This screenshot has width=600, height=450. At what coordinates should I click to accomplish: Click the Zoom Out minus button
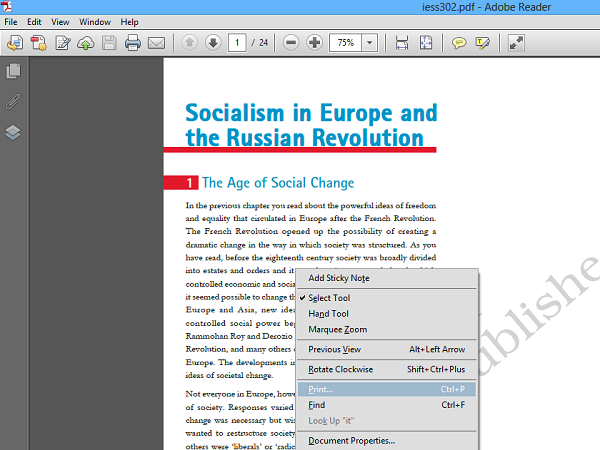tap(291, 43)
